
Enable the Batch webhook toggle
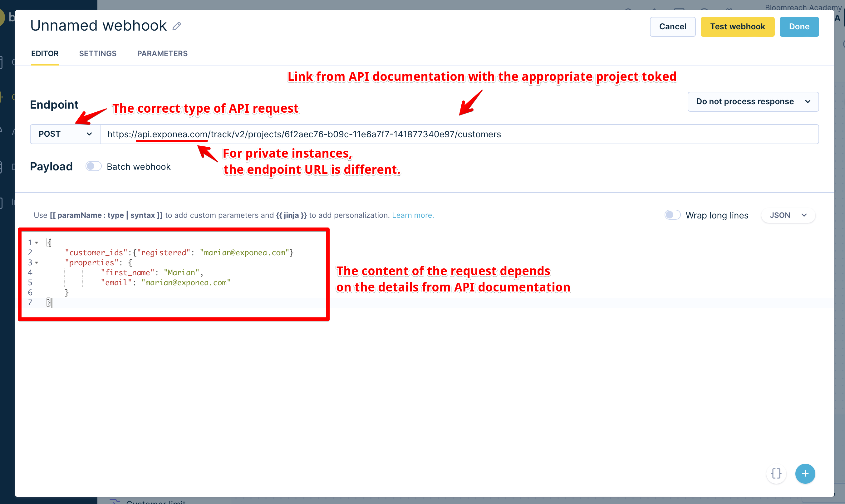(93, 166)
